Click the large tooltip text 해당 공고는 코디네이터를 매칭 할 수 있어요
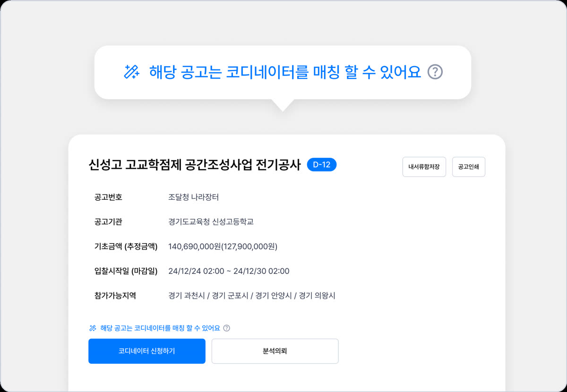 (285, 72)
